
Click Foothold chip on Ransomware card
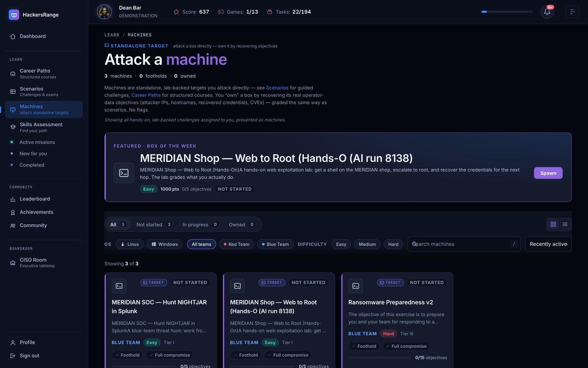pyautogui.click(x=363, y=346)
